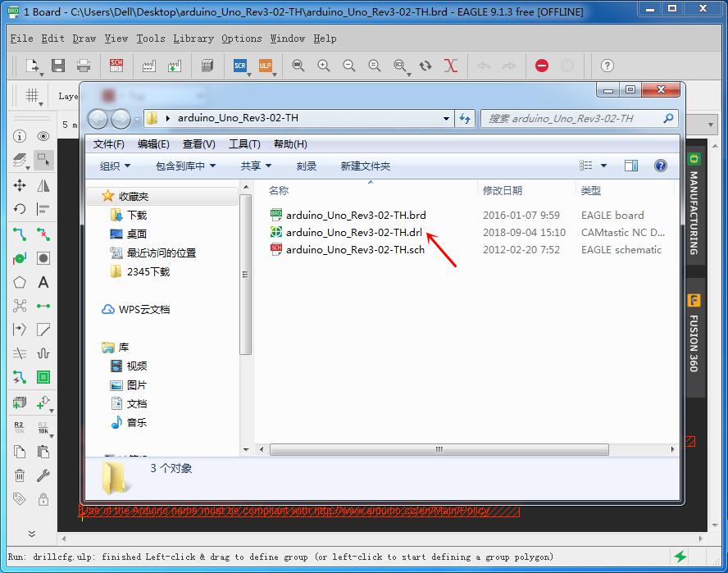Run a script with the SCR icon
This screenshot has height=573, width=728.
tap(240, 66)
